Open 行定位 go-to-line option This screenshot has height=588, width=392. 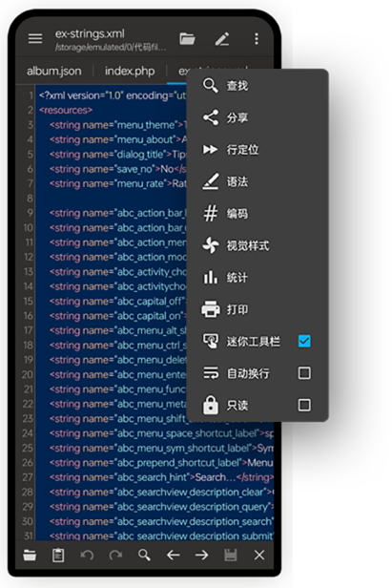[x=258, y=150]
